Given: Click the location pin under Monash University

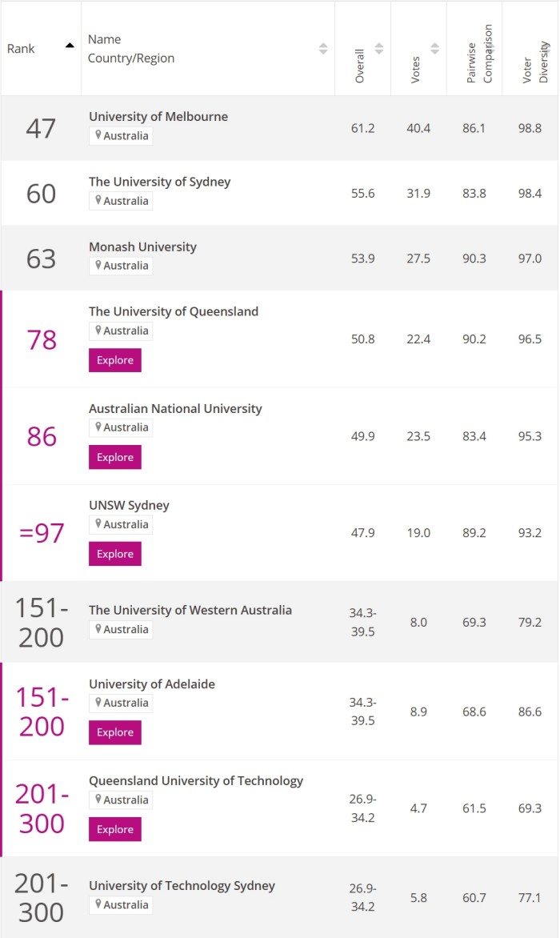Looking at the screenshot, I should [x=98, y=265].
